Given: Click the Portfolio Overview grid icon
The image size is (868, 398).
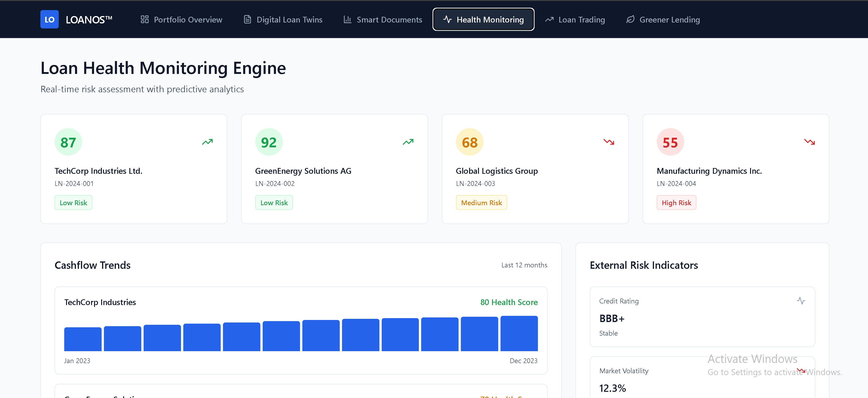Looking at the screenshot, I should click(145, 20).
